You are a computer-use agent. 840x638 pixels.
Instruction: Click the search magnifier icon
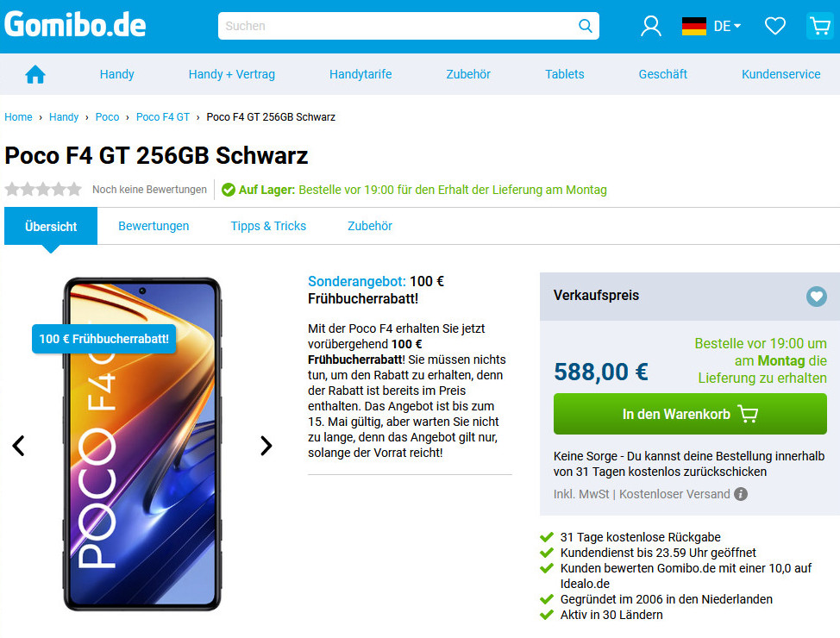[x=585, y=26]
